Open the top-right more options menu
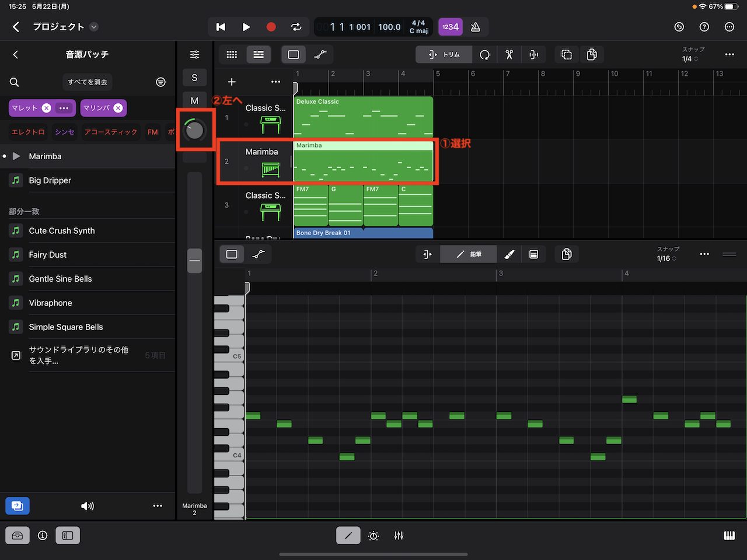Screen dimensions: 747x560 pyautogui.click(x=729, y=27)
